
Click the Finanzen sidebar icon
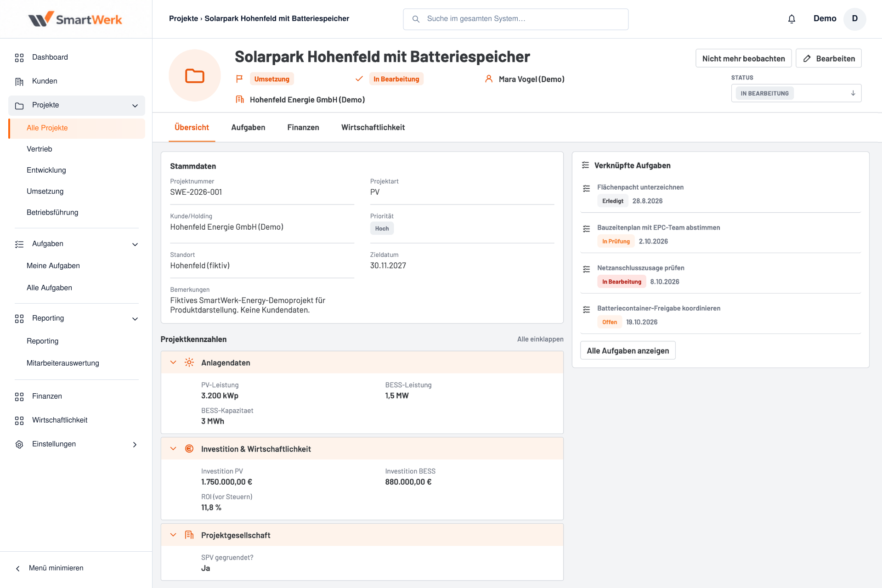[19, 396]
